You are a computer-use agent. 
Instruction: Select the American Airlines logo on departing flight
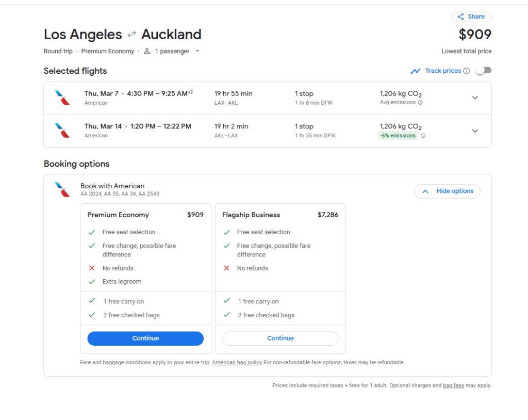tap(62, 98)
